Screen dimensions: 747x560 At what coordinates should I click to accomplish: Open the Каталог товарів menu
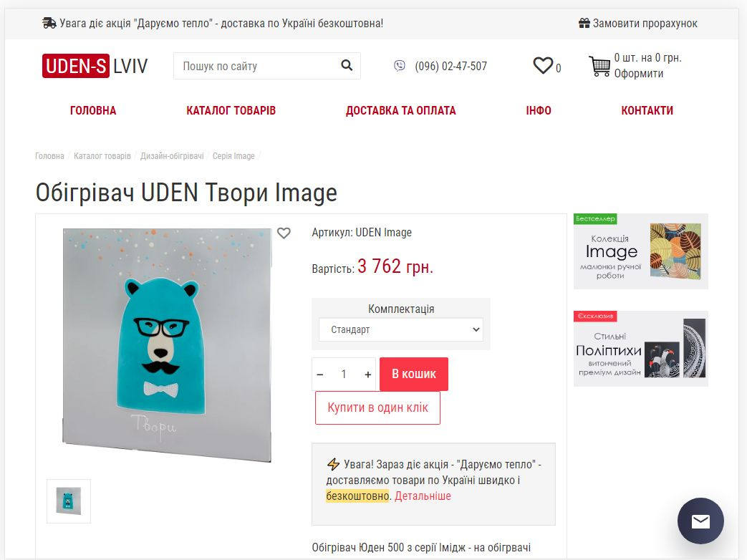[231, 110]
